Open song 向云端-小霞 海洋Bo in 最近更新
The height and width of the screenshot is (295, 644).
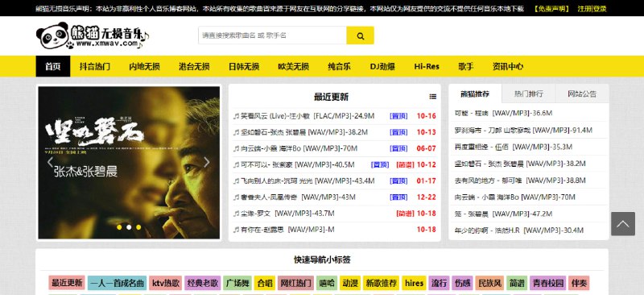point(299,148)
